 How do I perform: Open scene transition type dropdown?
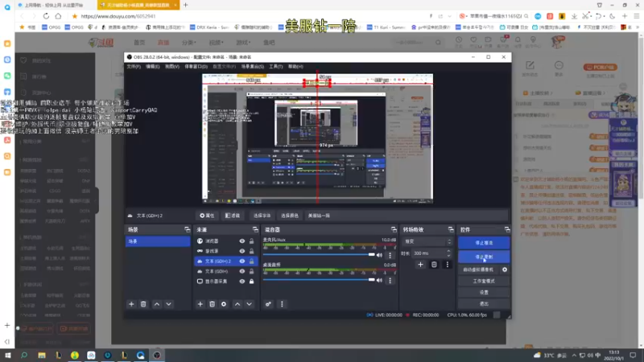tap(428, 242)
